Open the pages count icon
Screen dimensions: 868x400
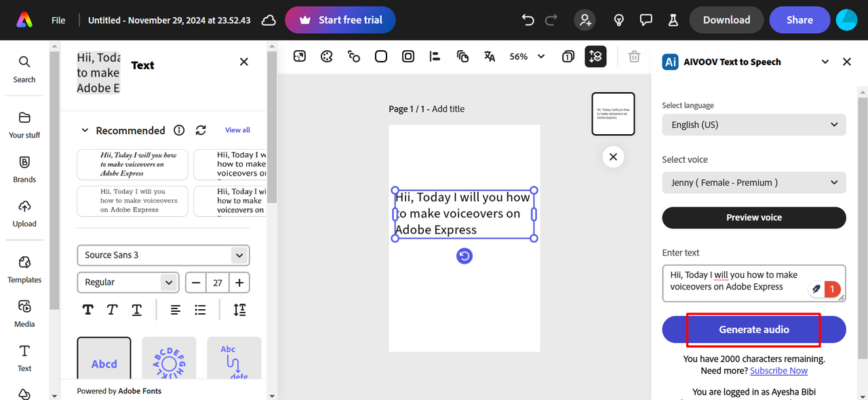click(x=568, y=56)
